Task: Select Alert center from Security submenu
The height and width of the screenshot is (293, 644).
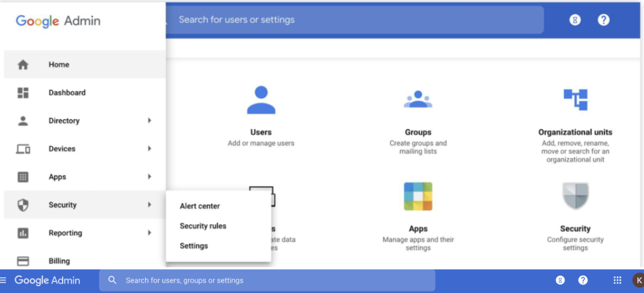Action: coord(200,206)
